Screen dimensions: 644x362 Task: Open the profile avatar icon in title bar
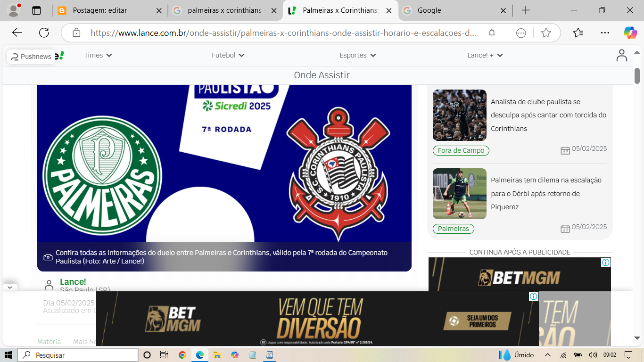pos(14,10)
